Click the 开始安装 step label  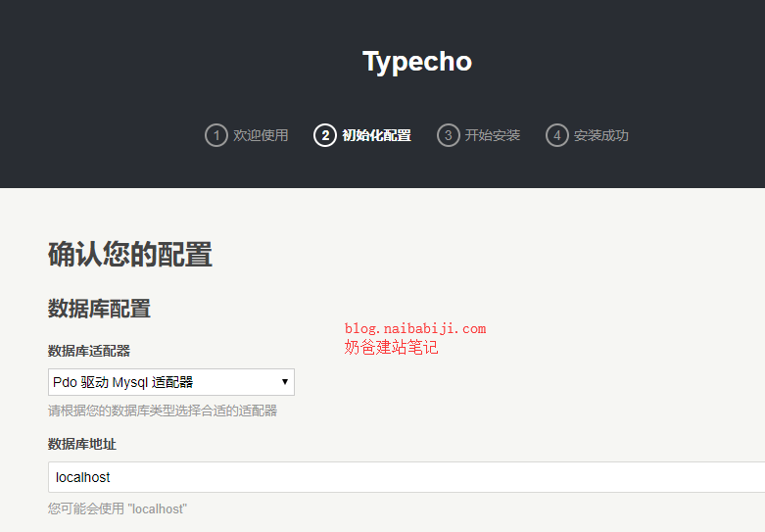(493, 135)
